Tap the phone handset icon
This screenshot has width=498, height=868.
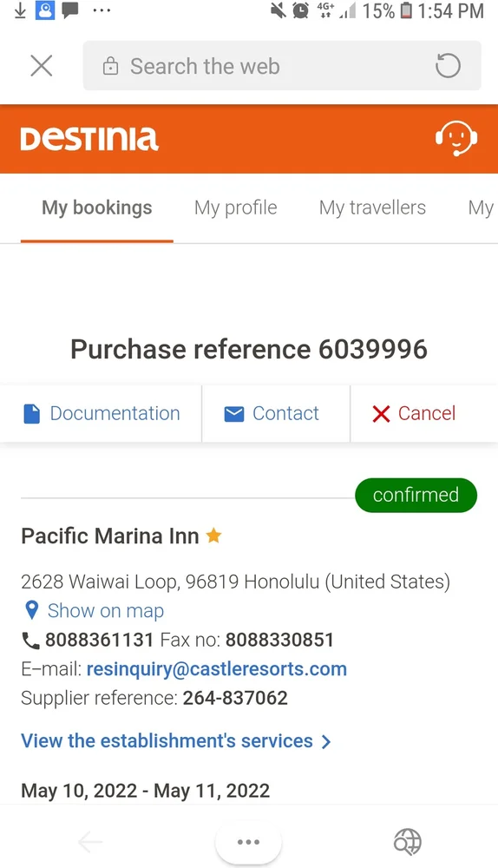coord(30,641)
